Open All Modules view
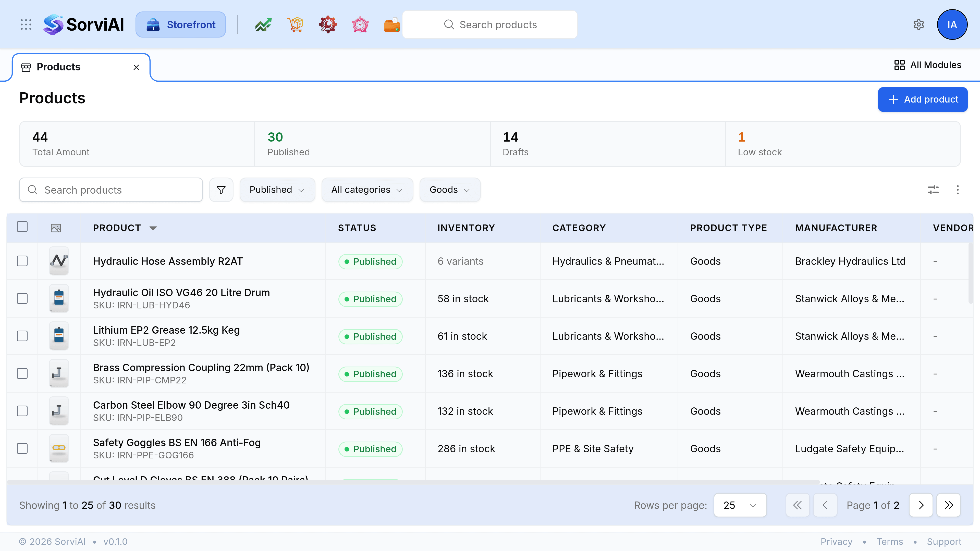Image resolution: width=980 pixels, height=551 pixels. click(927, 65)
